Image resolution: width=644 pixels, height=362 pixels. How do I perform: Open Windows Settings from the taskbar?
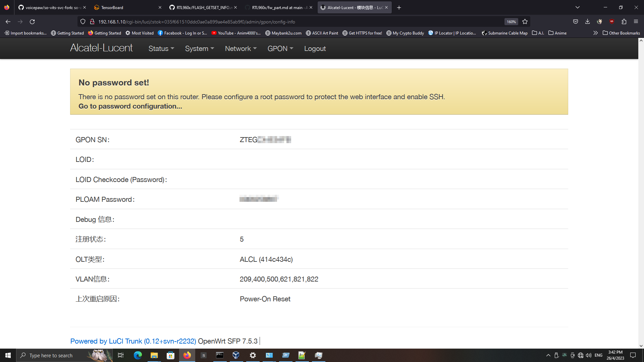253,355
